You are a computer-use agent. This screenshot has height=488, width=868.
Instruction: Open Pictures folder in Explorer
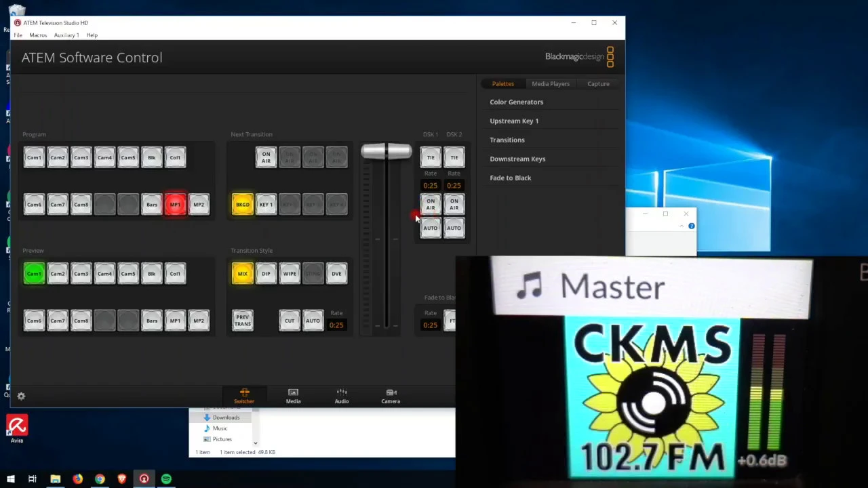(x=222, y=439)
